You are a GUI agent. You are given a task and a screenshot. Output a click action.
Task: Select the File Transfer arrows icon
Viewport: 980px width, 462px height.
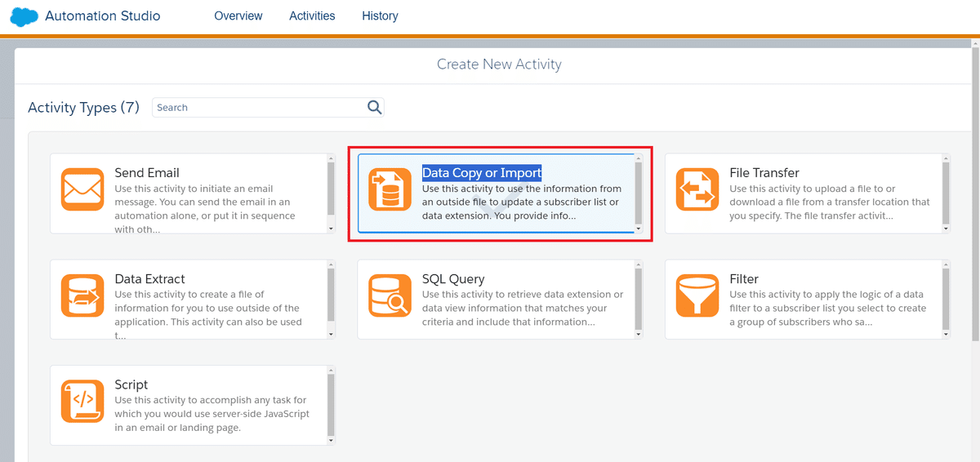click(697, 189)
